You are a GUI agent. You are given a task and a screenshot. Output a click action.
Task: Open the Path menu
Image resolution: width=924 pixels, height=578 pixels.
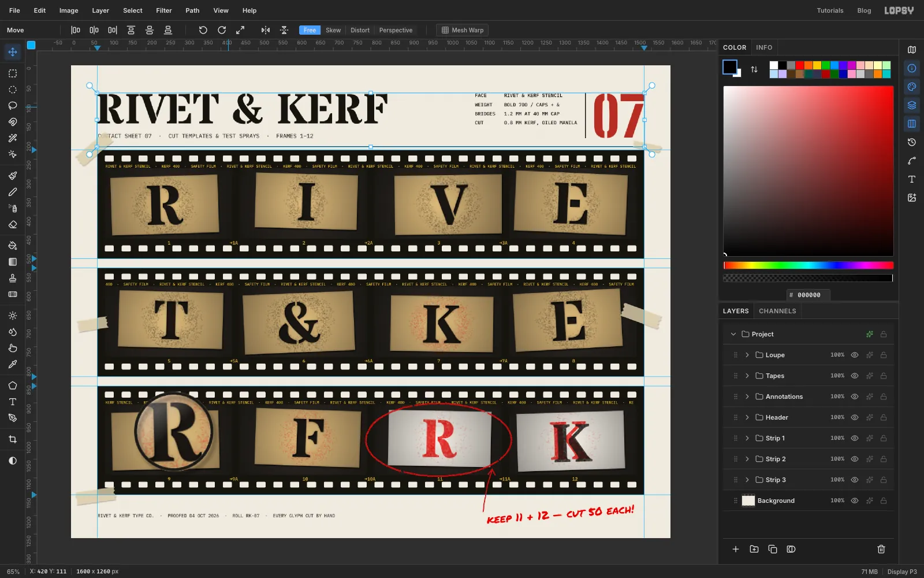(192, 10)
